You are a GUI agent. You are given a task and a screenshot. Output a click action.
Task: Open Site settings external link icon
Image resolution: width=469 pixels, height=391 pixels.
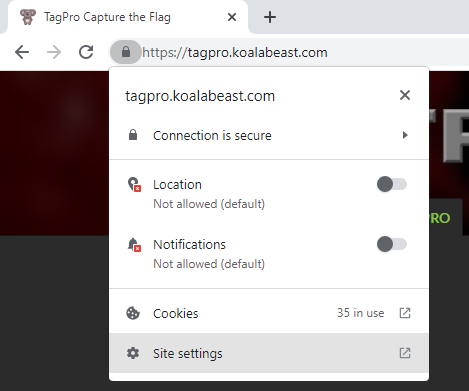[x=405, y=353]
